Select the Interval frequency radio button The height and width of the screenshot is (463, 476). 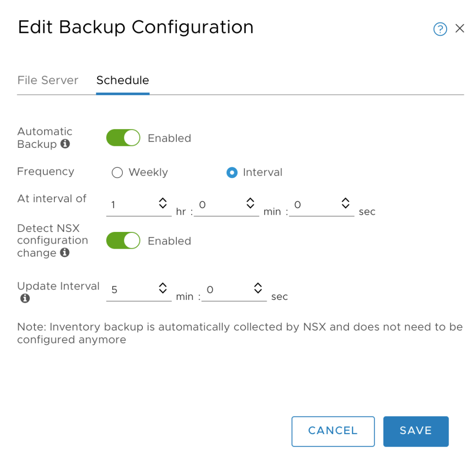(232, 172)
